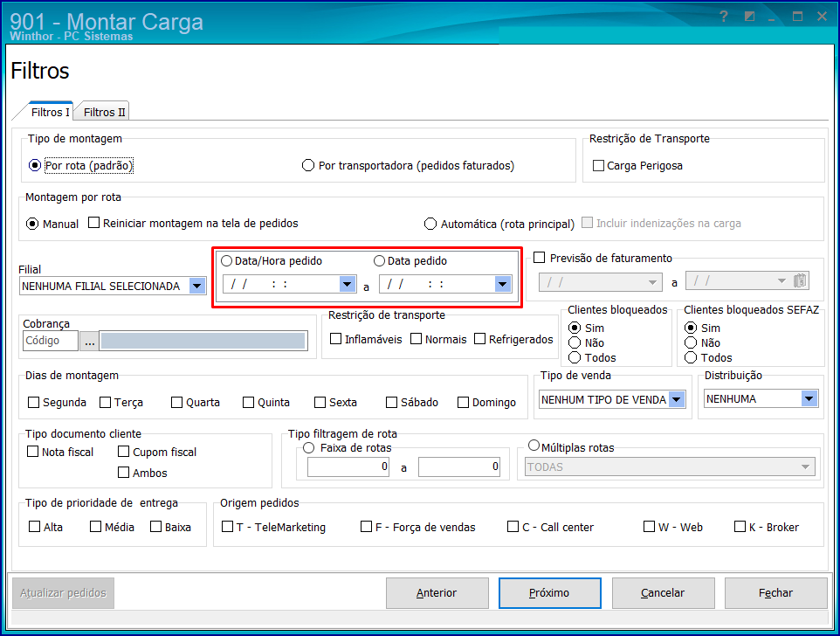This screenshot has height=636, width=840.
Task: Expand first Previsão de faturamento date dropdown
Action: pos(652,282)
